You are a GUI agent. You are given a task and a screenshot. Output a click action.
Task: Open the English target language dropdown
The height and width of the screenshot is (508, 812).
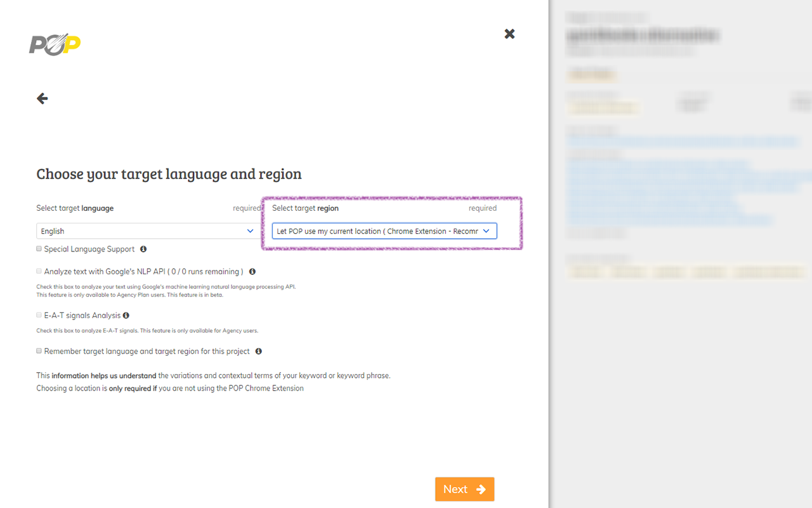(147, 231)
